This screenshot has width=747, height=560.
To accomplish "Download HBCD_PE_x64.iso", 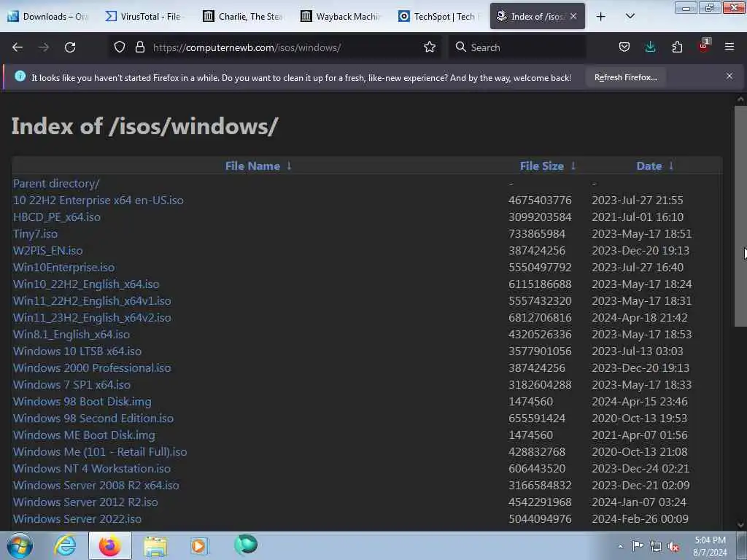I will click(x=57, y=217).
